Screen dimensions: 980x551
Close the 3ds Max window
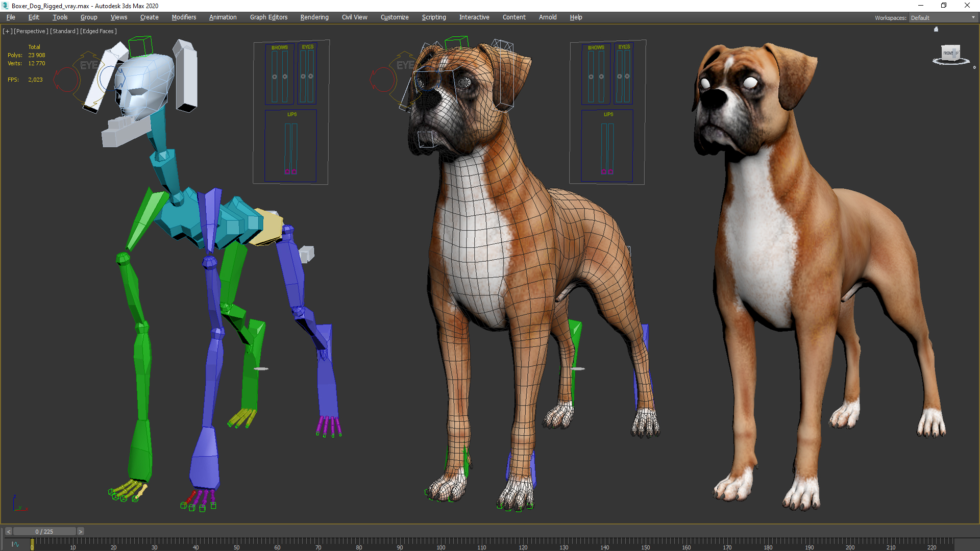pyautogui.click(x=967, y=6)
